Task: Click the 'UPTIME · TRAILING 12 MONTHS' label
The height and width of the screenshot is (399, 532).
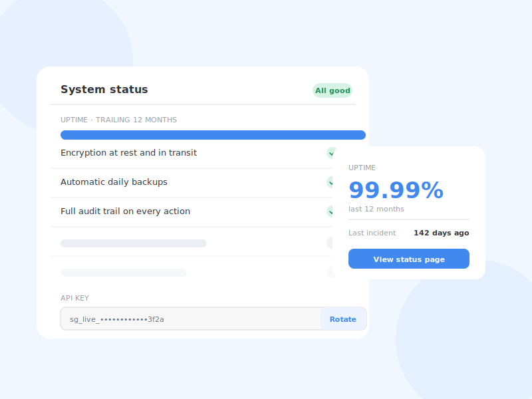Action: pos(119,120)
